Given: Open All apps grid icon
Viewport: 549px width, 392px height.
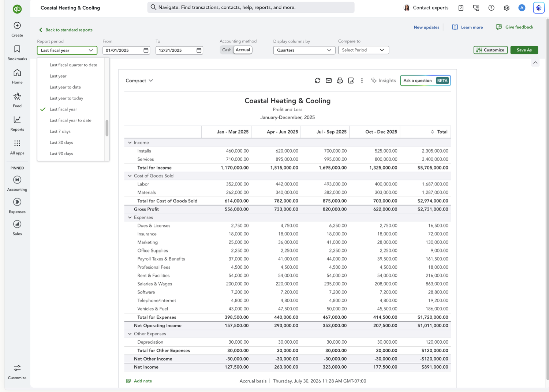Looking at the screenshot, I should 17,143.
